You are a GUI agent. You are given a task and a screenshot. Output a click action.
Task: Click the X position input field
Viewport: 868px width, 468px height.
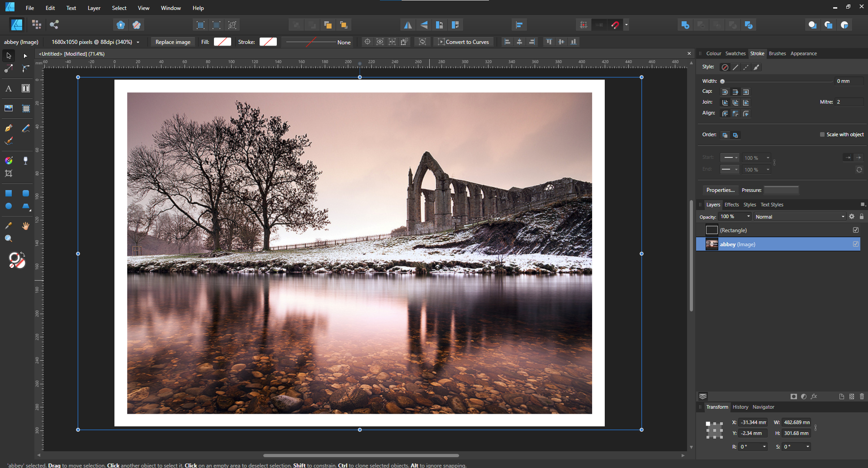point(753,422)
